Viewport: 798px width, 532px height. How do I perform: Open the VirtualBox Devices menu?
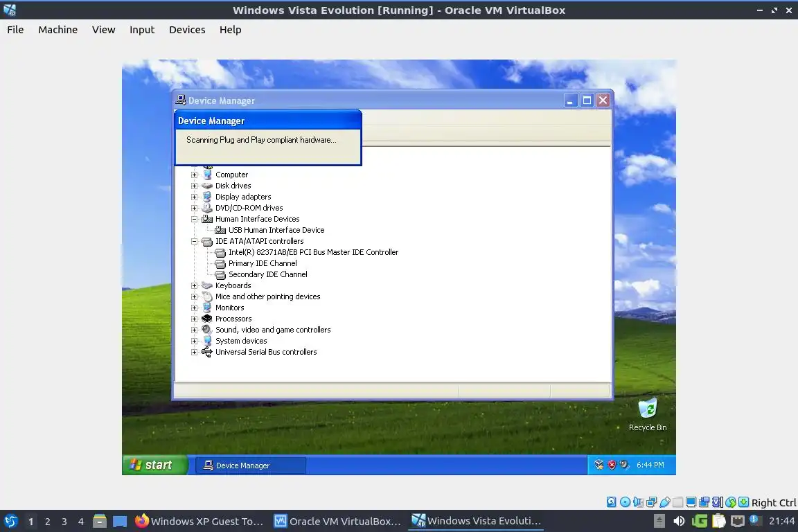click(187, 30)
